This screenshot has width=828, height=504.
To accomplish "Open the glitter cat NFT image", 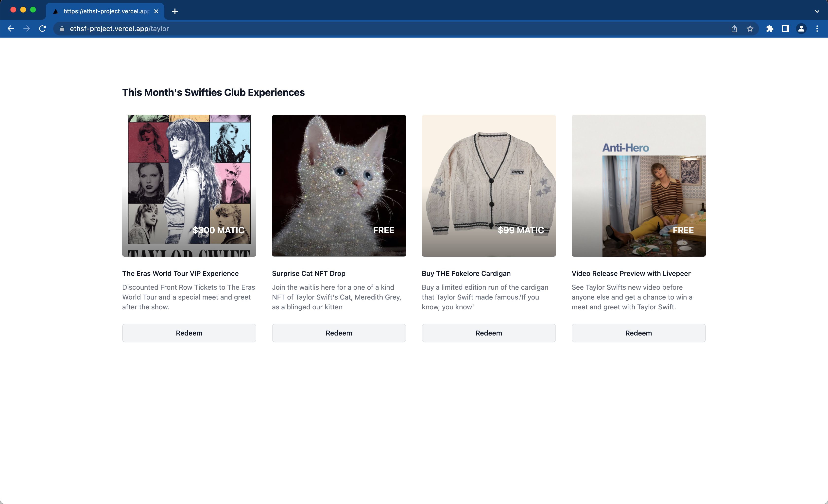I will [339, 186].
